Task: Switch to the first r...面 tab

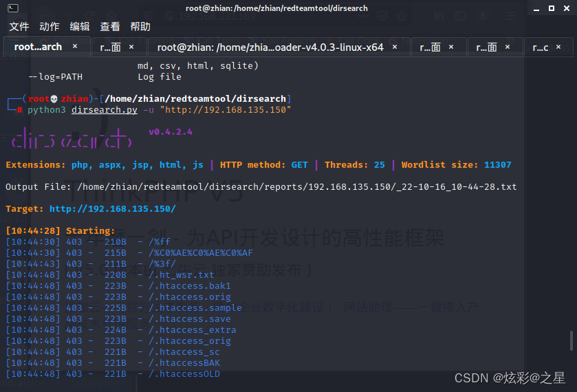Action: pos(111,47)
